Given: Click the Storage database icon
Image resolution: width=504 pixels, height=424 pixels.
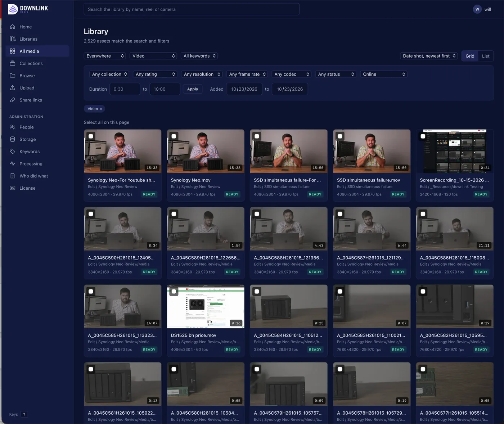Looking at the screenshot, I should tap(13, 139).
